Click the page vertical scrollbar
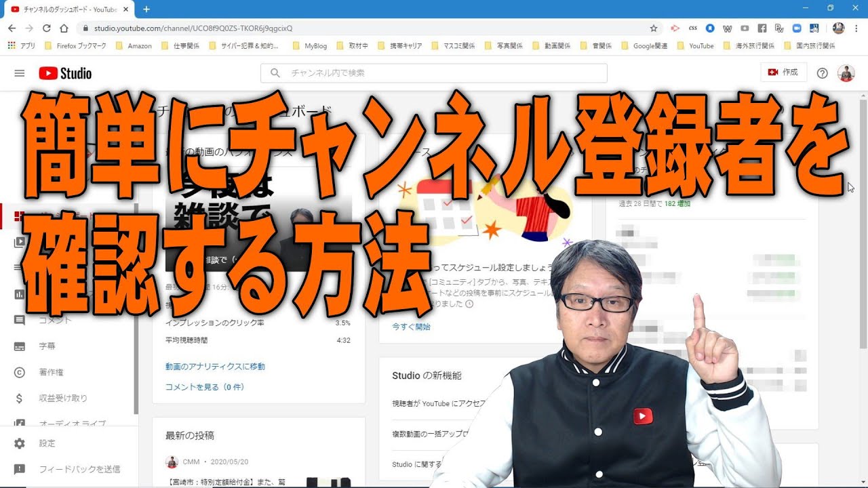 (863, 224)
